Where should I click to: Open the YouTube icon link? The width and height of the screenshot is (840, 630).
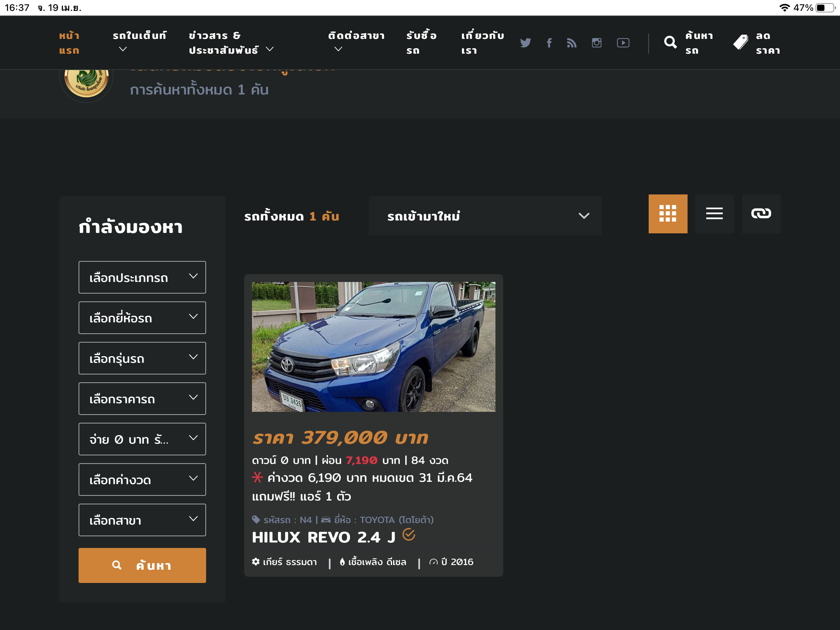coord(623,43)
